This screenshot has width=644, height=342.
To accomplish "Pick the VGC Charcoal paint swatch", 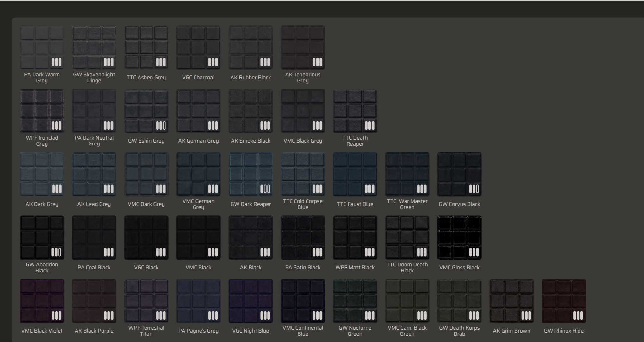I will click(198, 47).
